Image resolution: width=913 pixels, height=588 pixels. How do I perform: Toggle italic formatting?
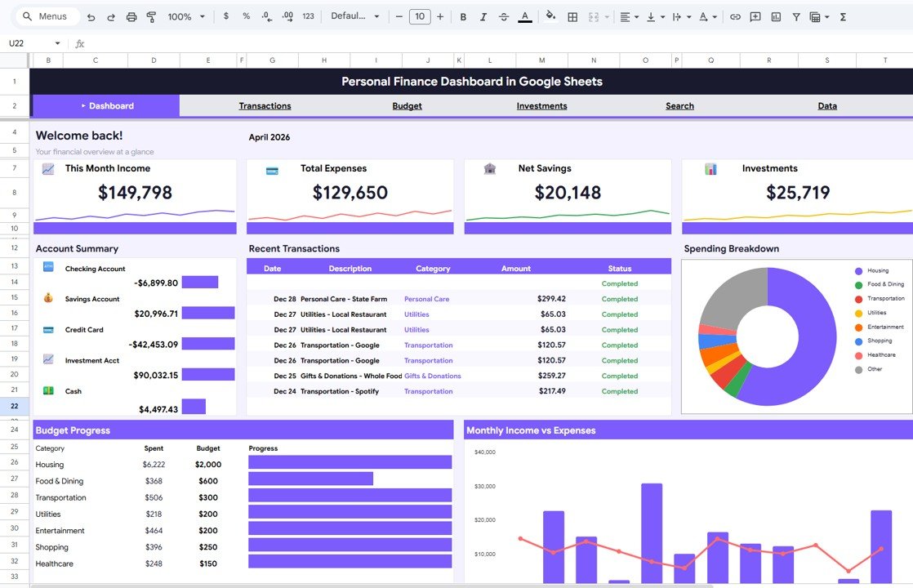click(483, 16)
